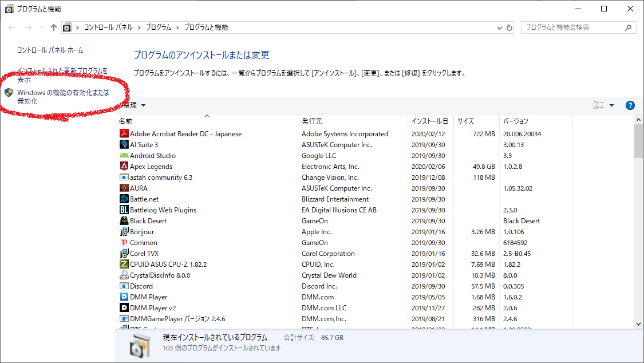The width and height of the screenshot is (644, 363).
Task: Open インストールされた更新プログラムを表示 link
Action: (x=62, y=75)
